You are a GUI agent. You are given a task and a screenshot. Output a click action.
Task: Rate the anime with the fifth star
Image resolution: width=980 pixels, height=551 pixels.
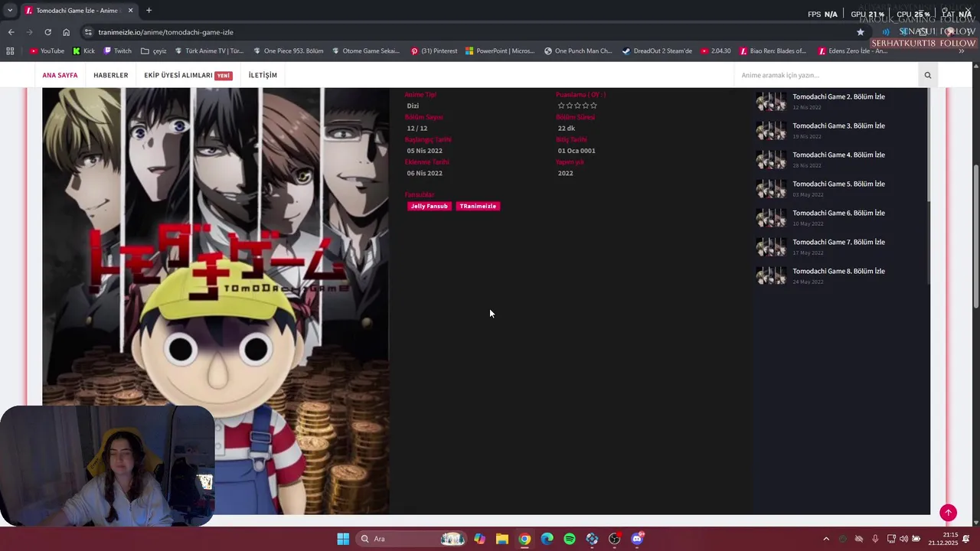[593, 106]
